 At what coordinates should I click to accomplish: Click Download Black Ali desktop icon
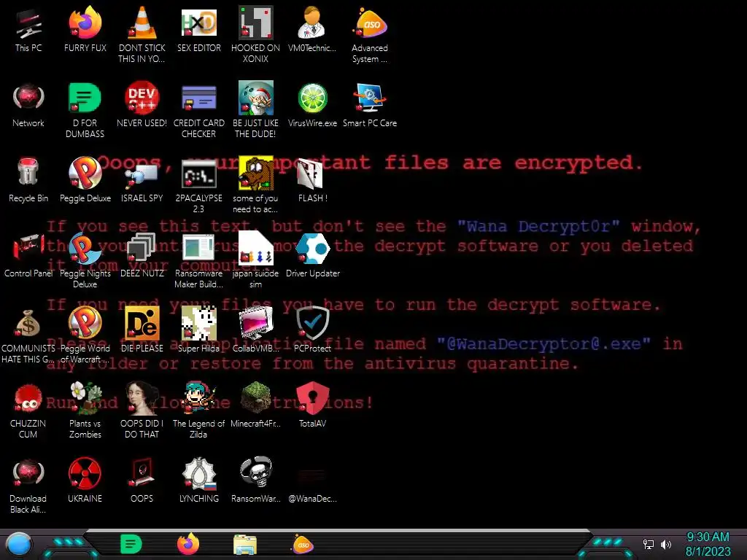coord(28,486)
